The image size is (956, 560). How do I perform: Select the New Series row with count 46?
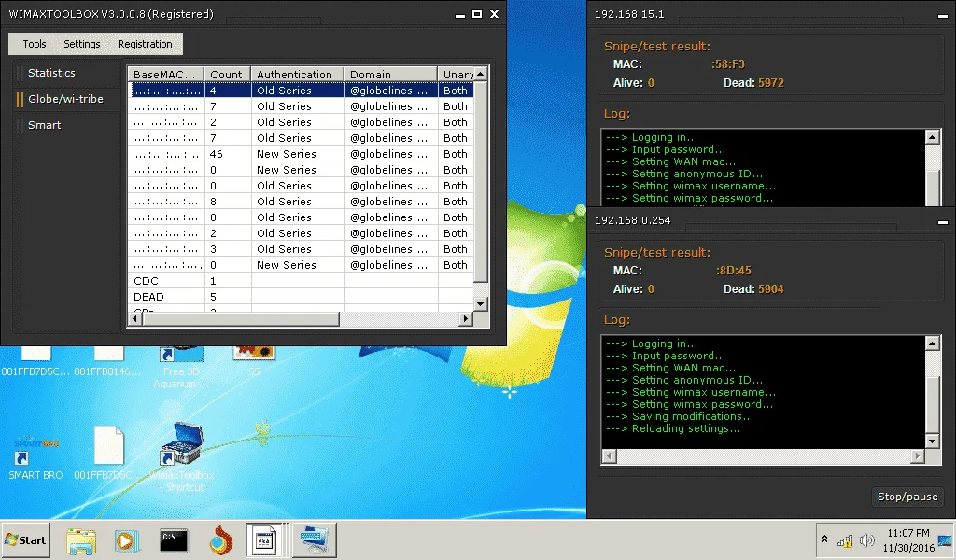[x=302, y=154]
